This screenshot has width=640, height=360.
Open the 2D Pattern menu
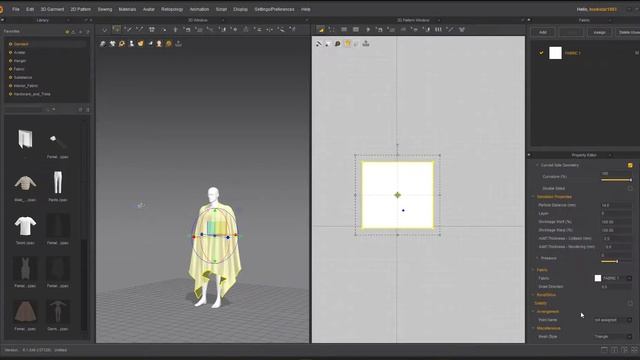point(80,9)
